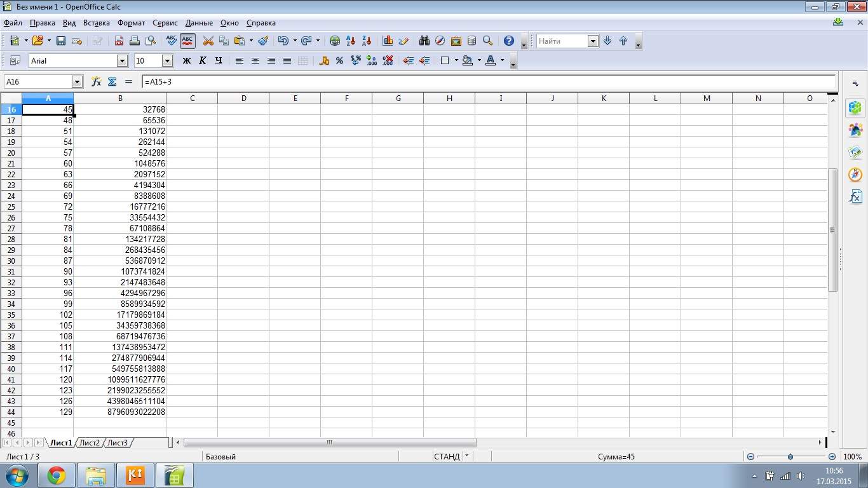Toggle italic formatting (K)
The height and width of the screenshot is (488, 868).
coord(203,61)
